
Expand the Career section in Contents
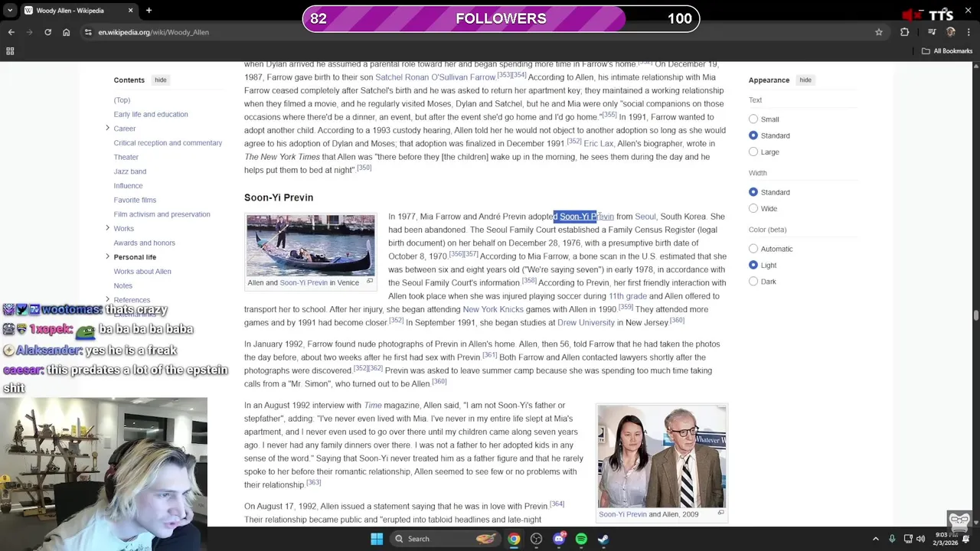click(x=107, y=128)
